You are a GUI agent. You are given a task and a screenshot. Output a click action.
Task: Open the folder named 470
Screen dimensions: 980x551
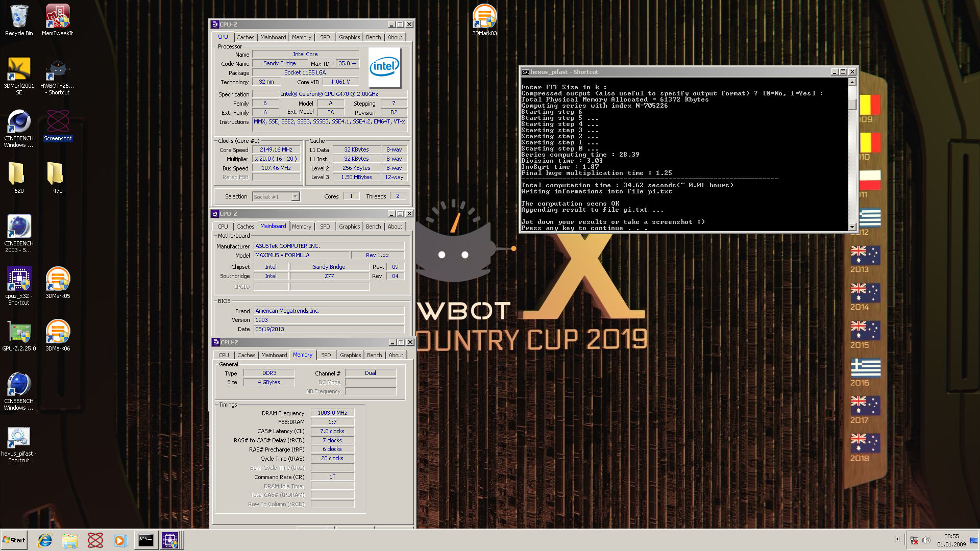(58, 178)
